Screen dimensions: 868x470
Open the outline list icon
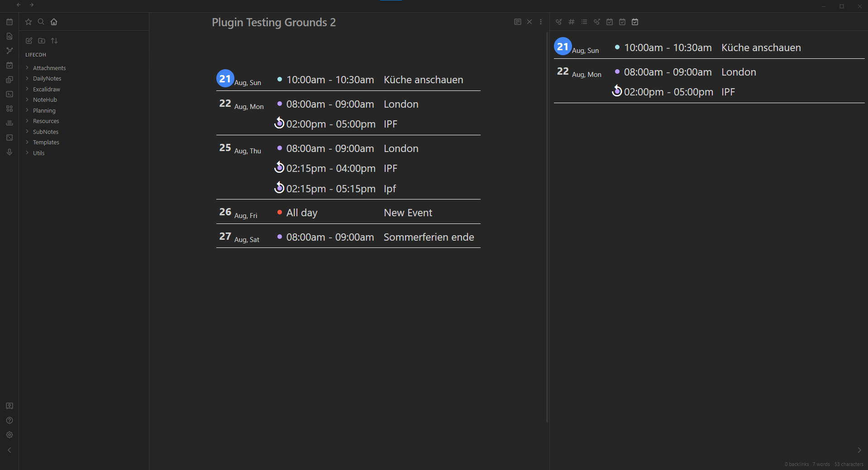point(584,22)
